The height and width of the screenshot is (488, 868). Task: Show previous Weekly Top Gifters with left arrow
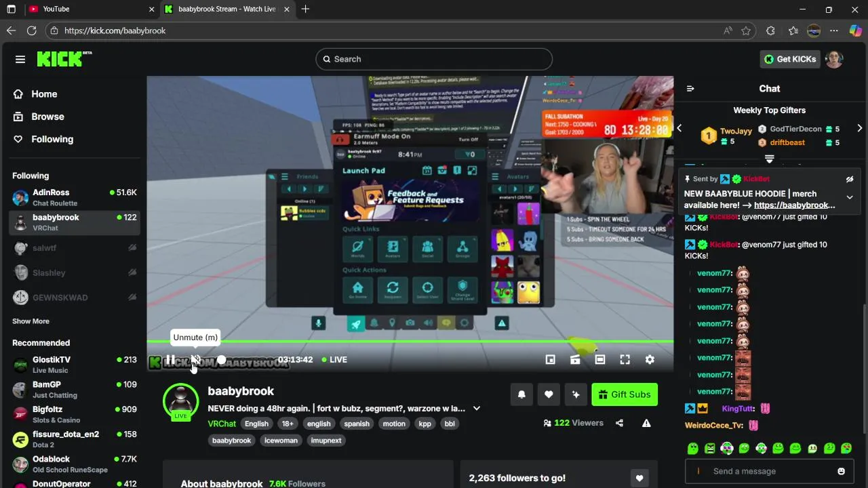point(679,129)
